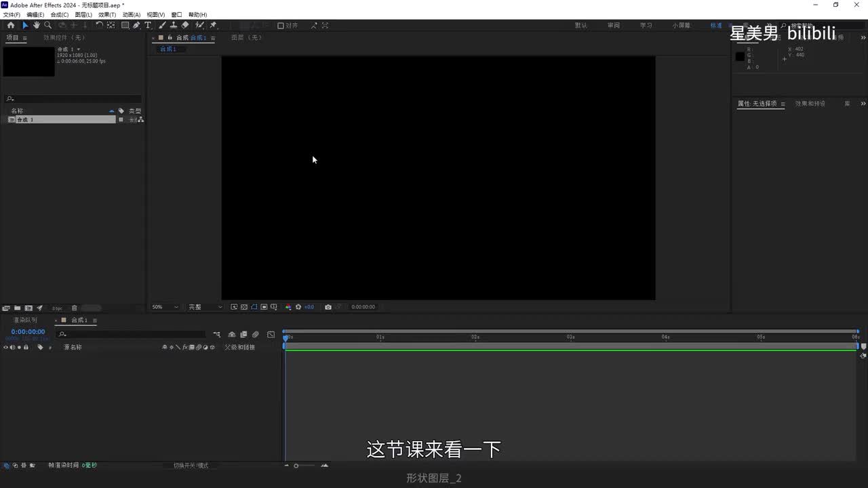Open the 文件(F) menu

pyautogui.click(x=12, y=14)
